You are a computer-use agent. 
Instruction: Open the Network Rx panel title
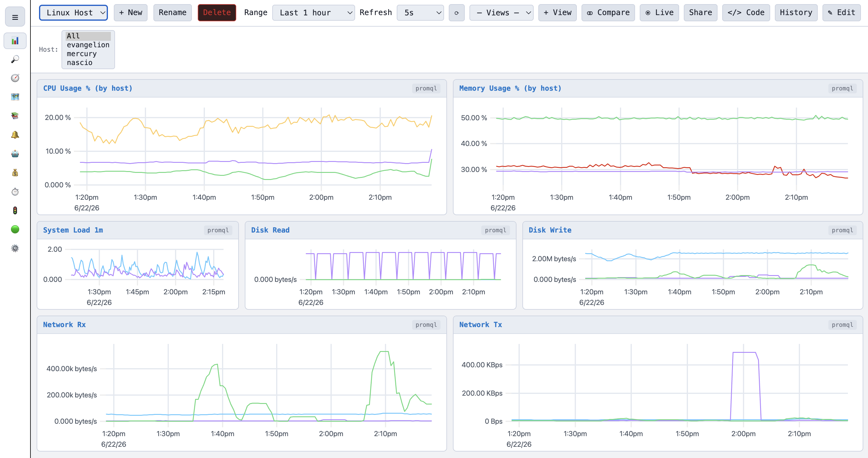pos(64,325)
